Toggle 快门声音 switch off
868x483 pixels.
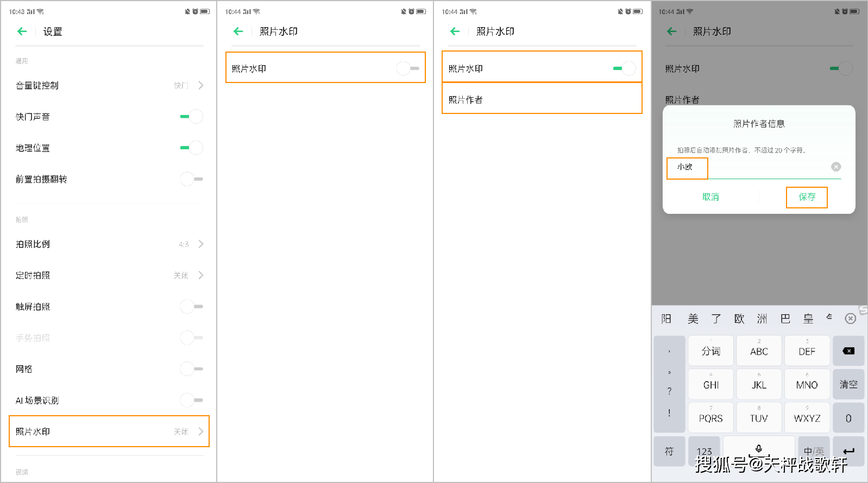coord(191,117)
